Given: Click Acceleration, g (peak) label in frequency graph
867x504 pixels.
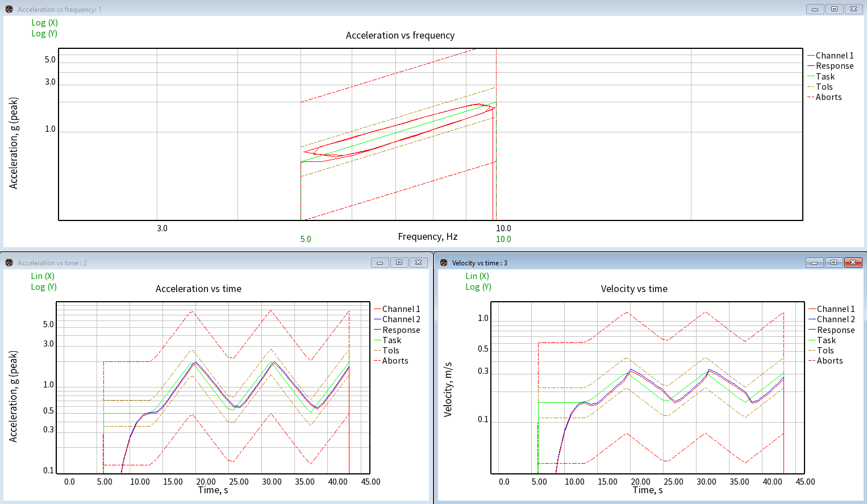Looking at the screenshot, I should point(14,143).
